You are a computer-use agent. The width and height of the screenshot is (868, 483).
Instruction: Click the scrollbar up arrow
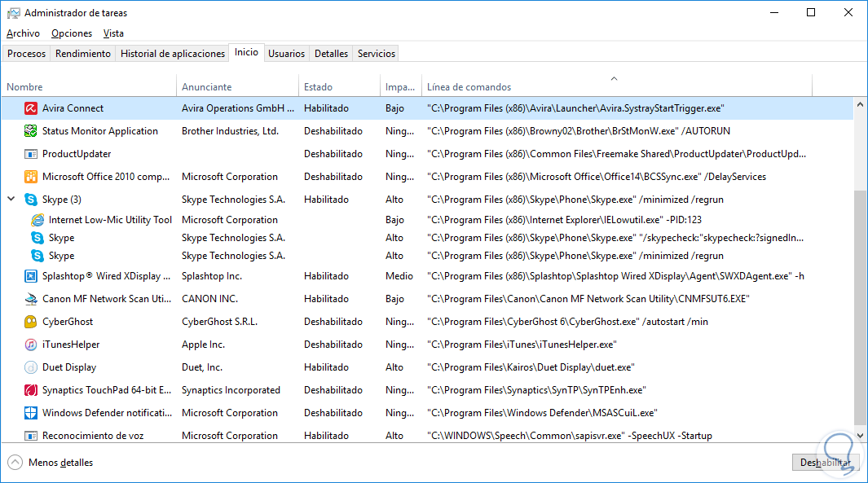pyautogui.click(x=860, y=104)
